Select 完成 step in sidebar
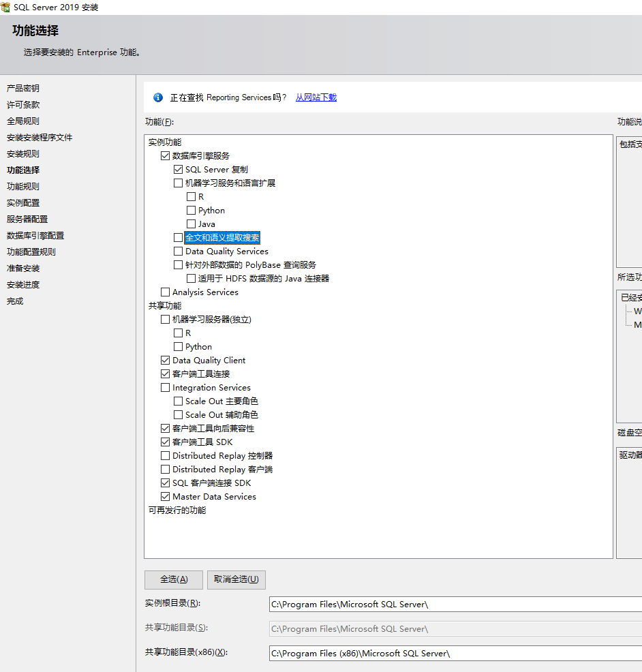 15,301
